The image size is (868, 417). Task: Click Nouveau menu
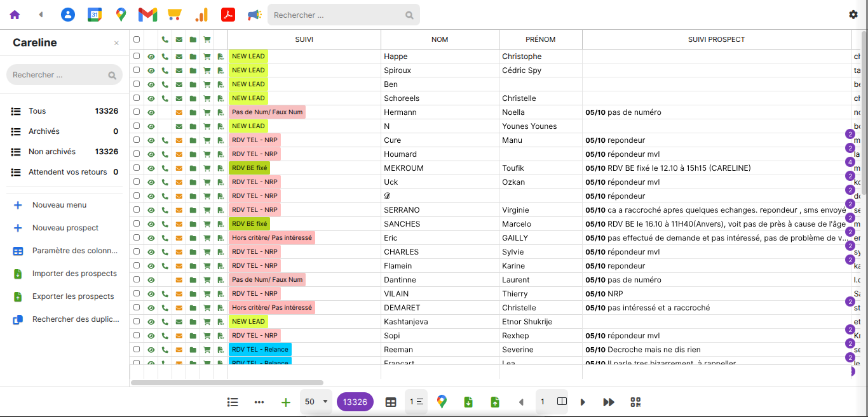click(x=59, y=205)
